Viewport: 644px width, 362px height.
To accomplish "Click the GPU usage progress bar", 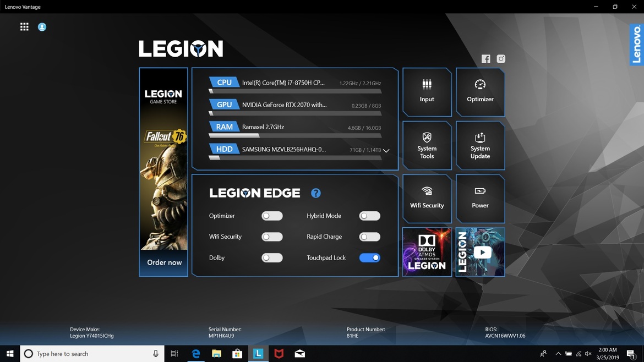I will click(295, 113).
